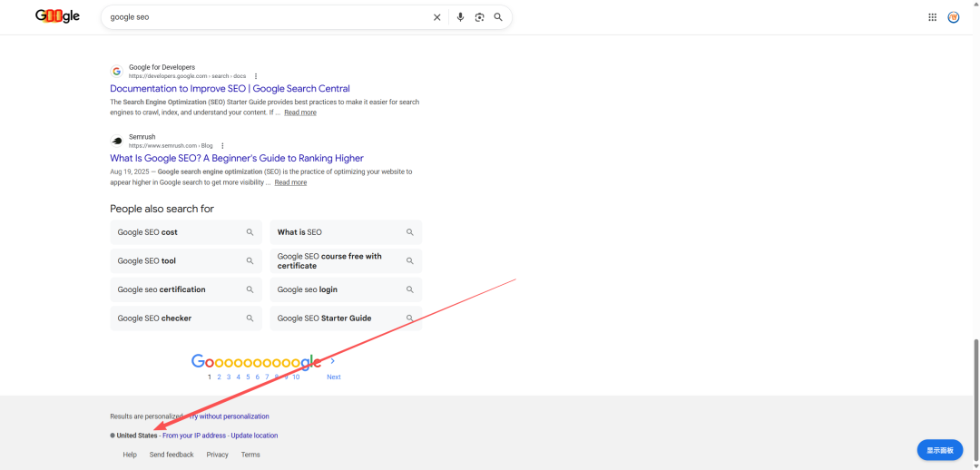Viewport: 980px width, 470px height.
Task: Click Try without personalization link
Action: click(229, 416)
